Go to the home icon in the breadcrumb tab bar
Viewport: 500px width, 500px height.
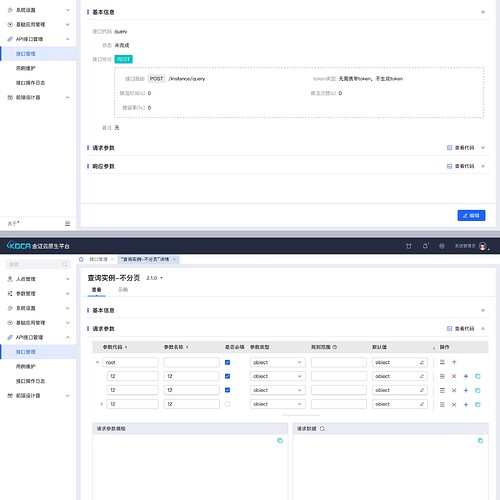click(81, 259)
